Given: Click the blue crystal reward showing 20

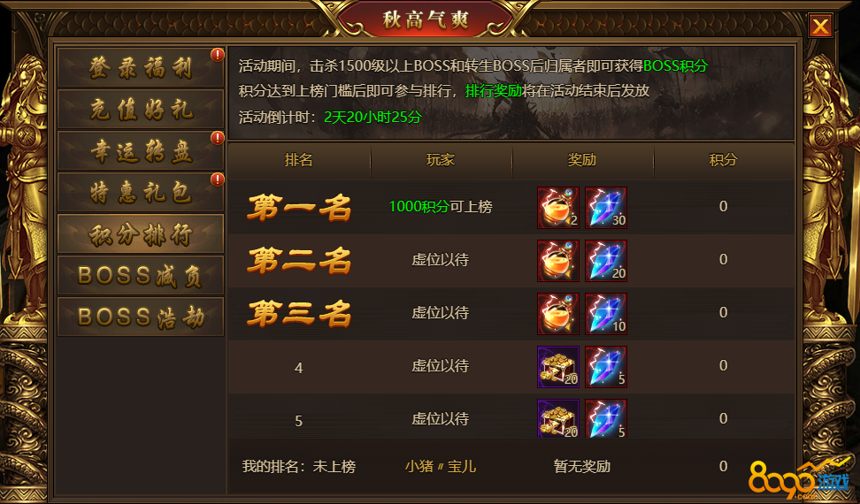Looking at the screenshot, I should 606,261.
